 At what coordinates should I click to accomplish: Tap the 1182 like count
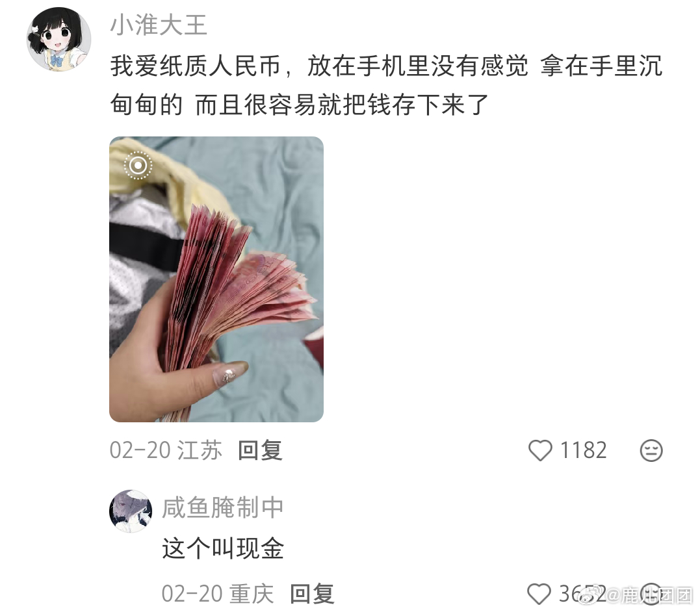click(x=583, y=450)
